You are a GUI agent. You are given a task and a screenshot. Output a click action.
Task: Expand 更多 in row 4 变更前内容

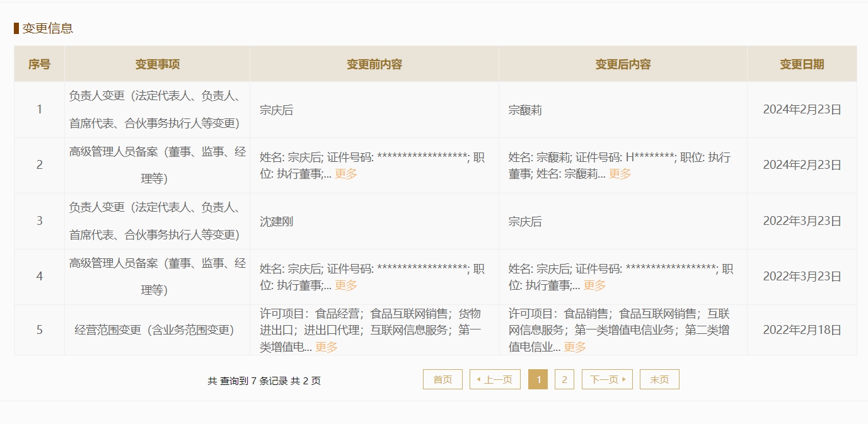coord(345,285)
